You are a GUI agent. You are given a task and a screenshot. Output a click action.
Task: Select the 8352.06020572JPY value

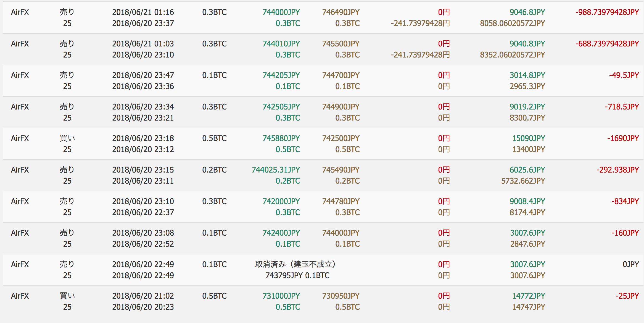pos(513,55)
